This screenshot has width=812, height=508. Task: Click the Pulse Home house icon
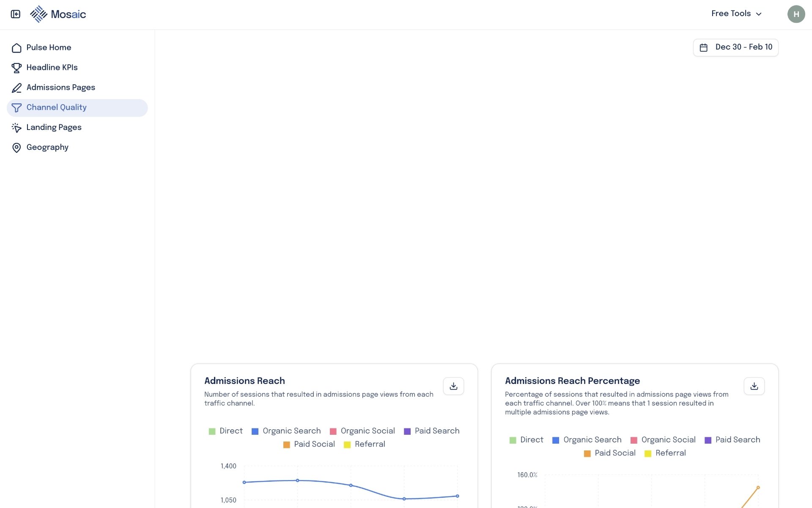click(x=16, y=48)
